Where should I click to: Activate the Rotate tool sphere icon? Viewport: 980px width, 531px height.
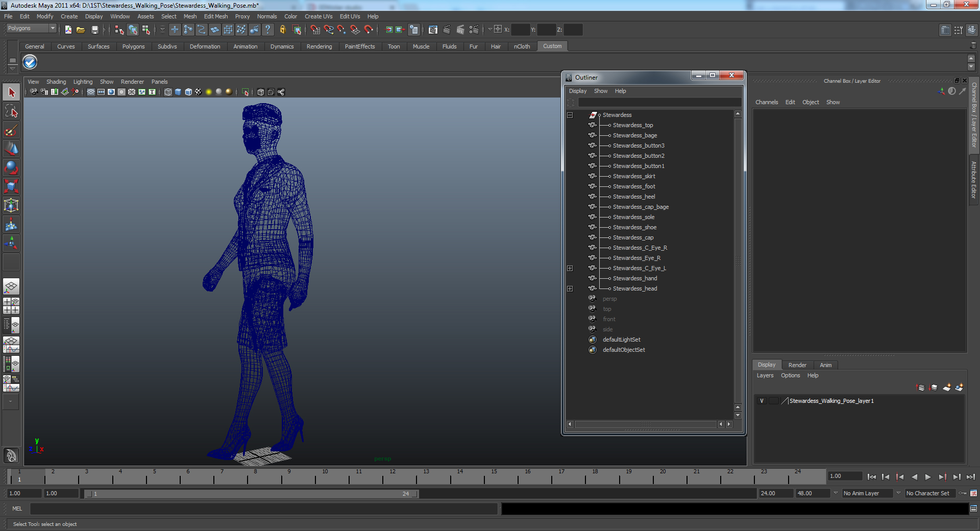click(x=11, y=167)
